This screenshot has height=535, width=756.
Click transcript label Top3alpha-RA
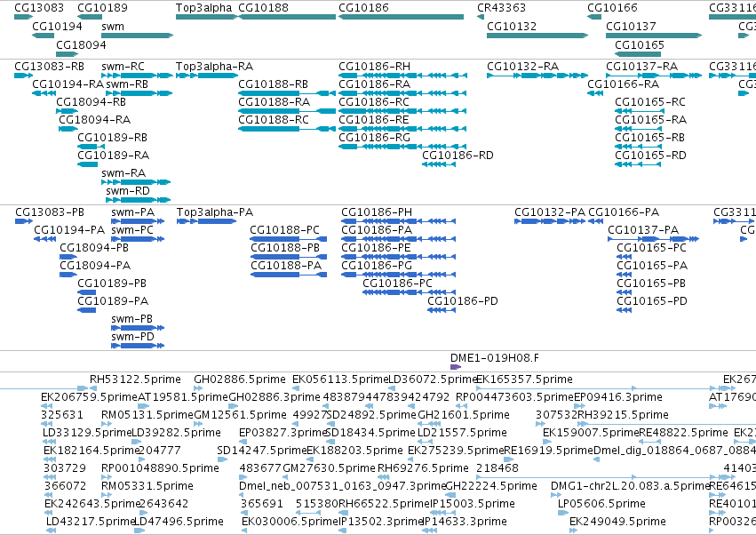coord(214,66)
